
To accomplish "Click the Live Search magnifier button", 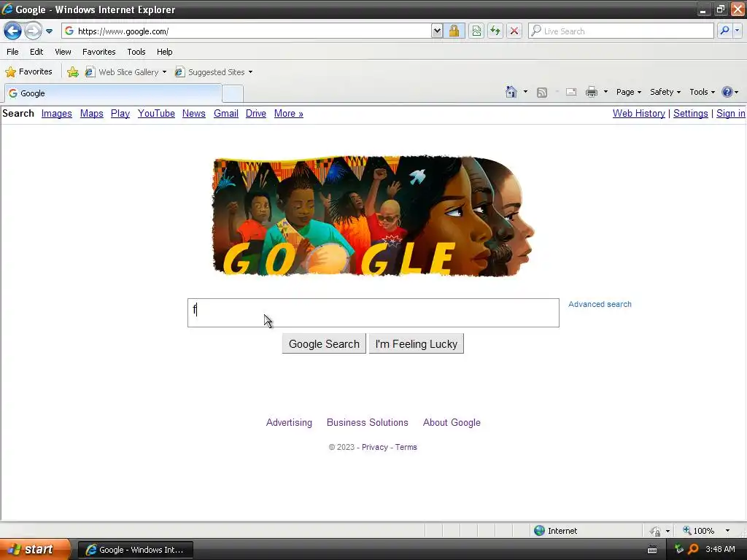I will pos(724,31).
